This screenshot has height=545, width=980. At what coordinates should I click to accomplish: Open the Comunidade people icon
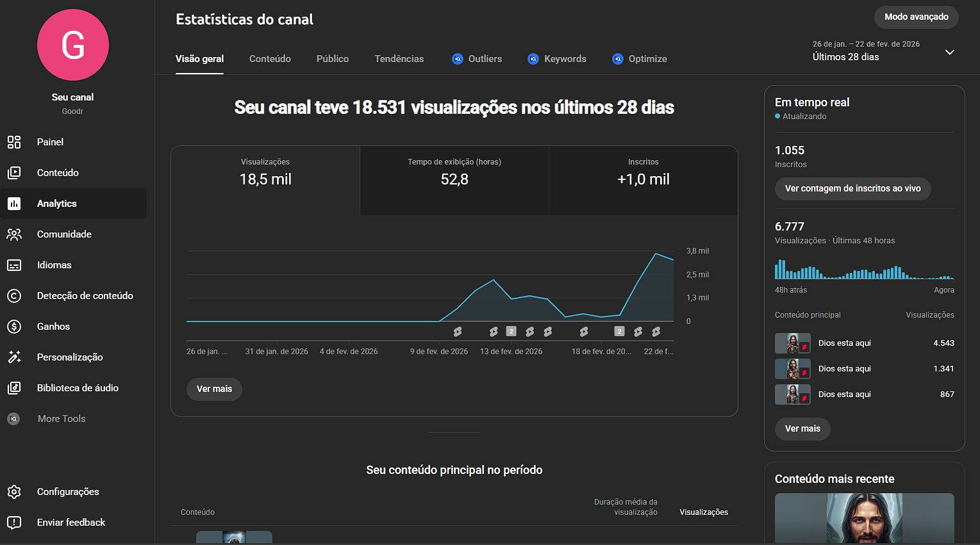click(14, 234)
